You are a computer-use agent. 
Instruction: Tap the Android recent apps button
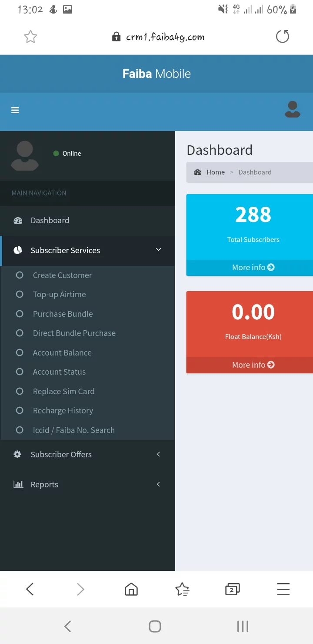tap(243, 626)
